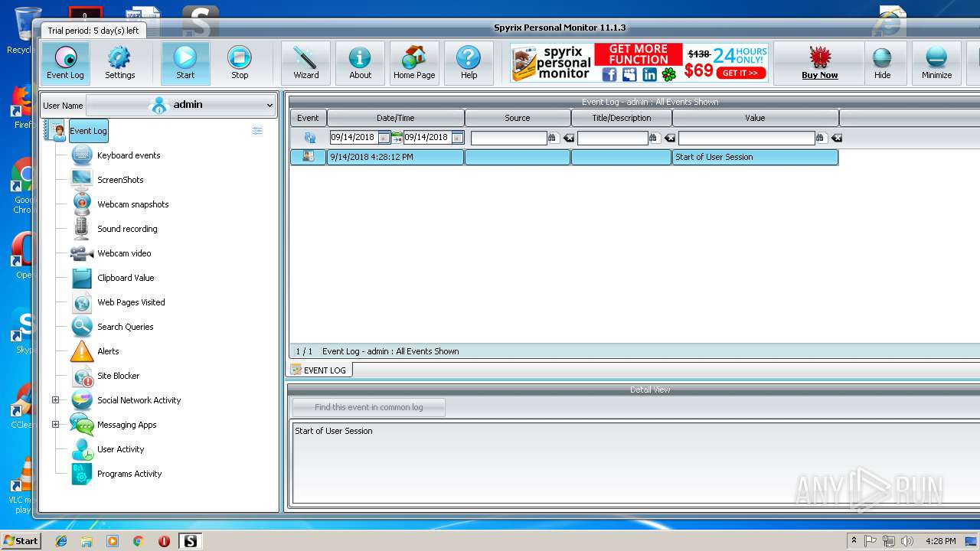
Task: Select Clipboard Value category
Action: coord(126,278)
